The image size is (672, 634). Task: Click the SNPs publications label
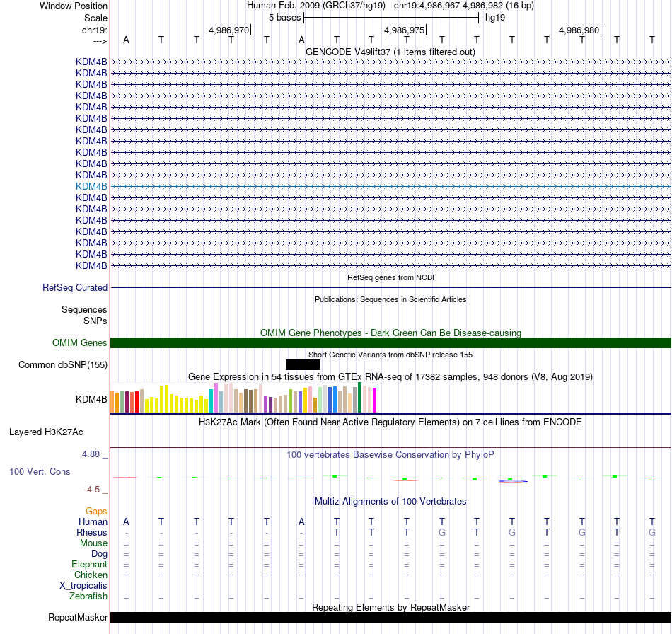pos(95,321)
